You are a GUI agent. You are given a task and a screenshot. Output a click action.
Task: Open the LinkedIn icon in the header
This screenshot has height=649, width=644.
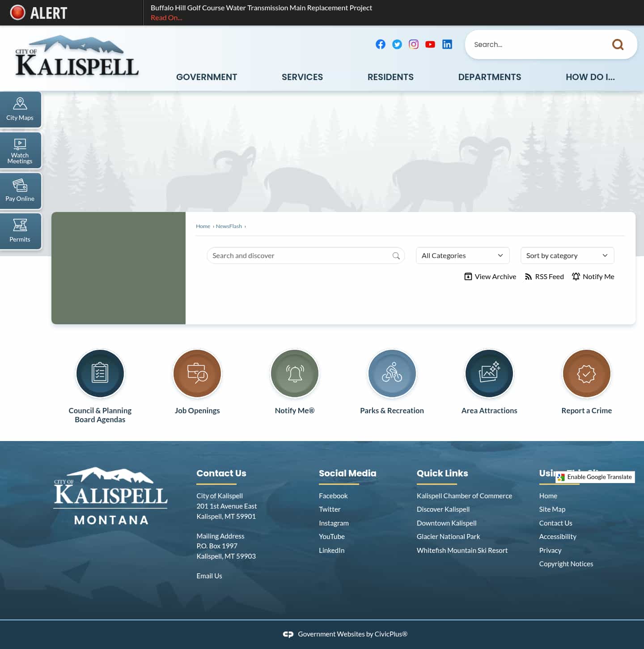[x=447, y=44]
